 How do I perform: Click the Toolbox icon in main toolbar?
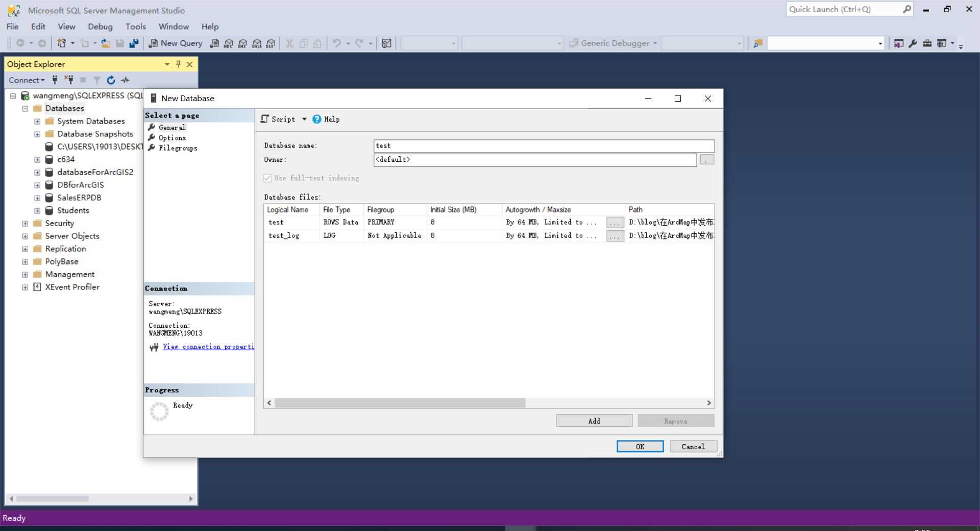(x=927, y=43)
